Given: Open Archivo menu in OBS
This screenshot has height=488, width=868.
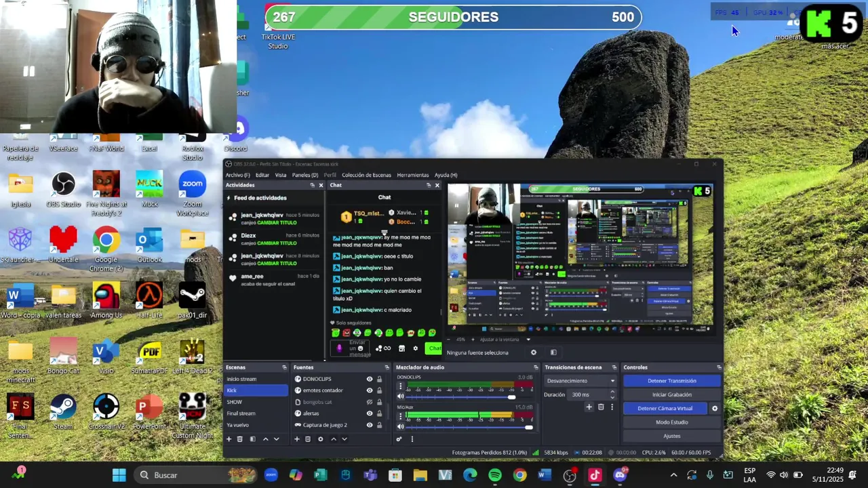Looking at the screenshot, I should click(237, 175).
